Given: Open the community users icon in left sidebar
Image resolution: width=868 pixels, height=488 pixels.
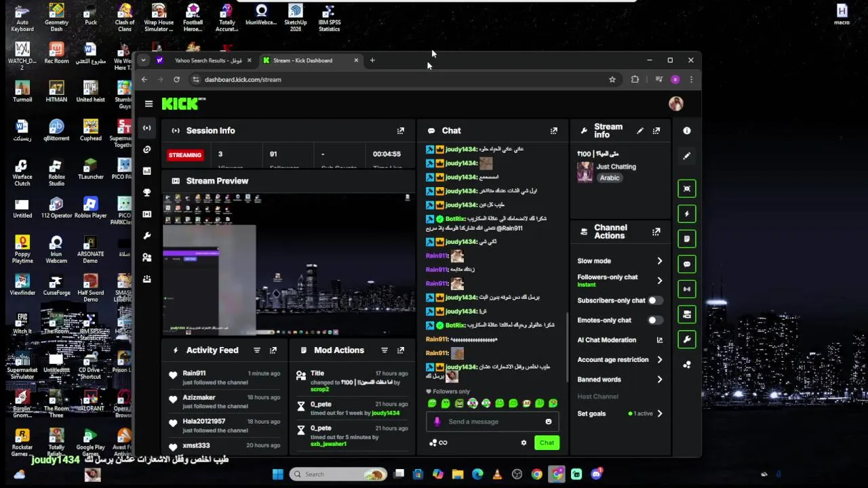Looking at the screenshot, I should coord(147,258).
